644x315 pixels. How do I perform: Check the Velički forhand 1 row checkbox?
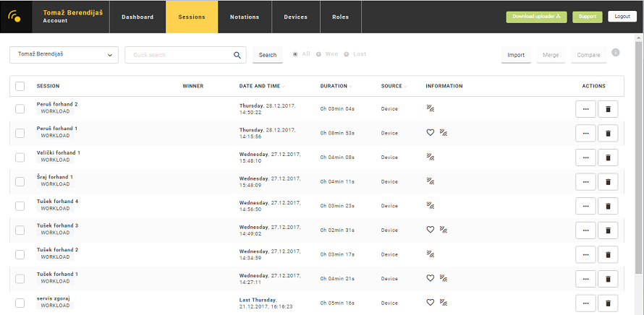tap(20, 157)
